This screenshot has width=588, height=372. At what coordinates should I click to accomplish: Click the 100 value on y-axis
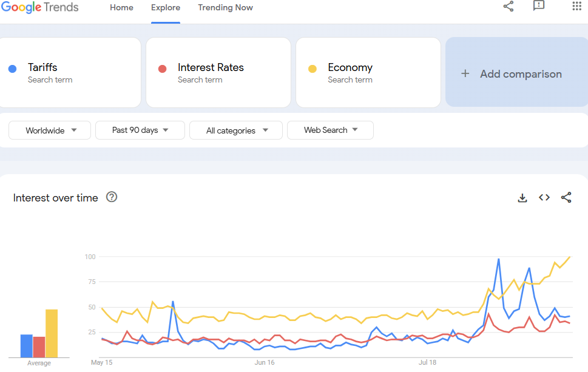[x=90, y=257]
